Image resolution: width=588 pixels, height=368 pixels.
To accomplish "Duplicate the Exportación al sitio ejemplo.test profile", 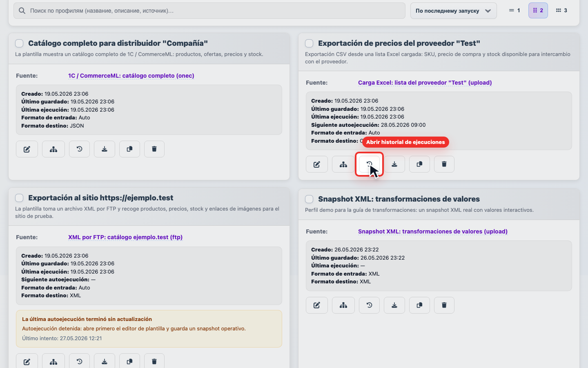I will 129,361.
